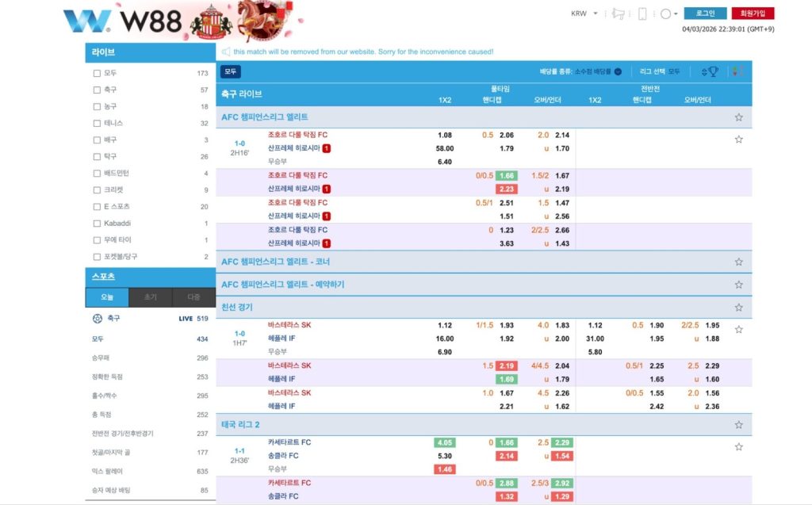Click the Sunderland club crest banner
The image size is (812, 505).
210,22
